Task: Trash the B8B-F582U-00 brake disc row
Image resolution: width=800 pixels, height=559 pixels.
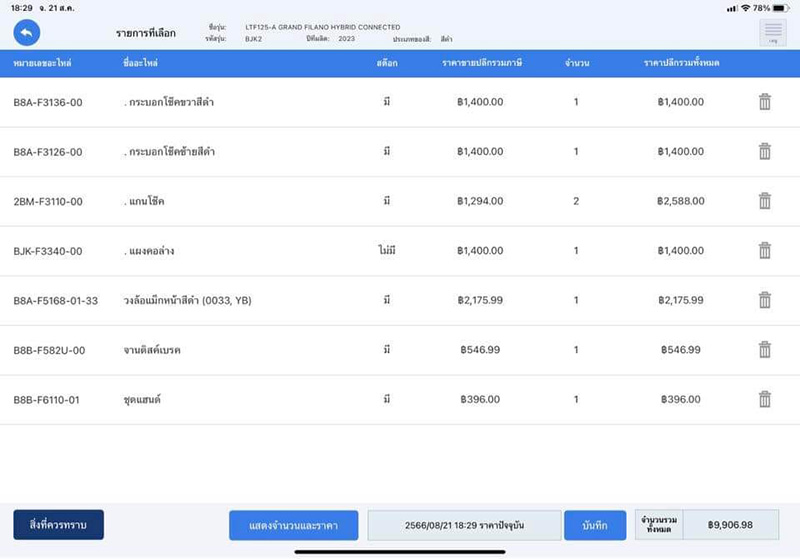Action: (x=764, y=350)
